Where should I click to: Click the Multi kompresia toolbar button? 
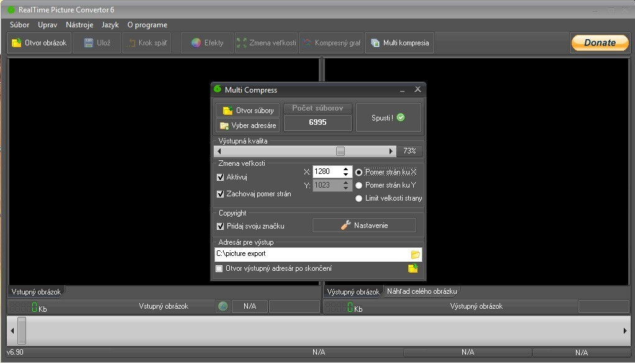pyautogui.click(x=400, y=43)
